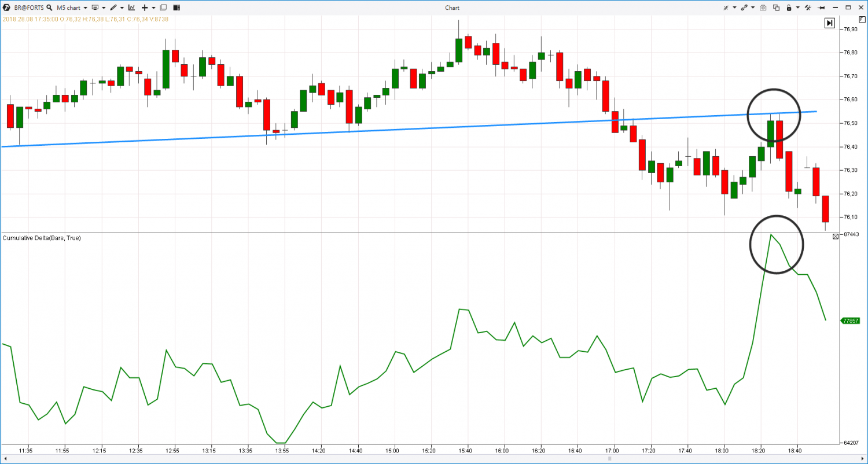
Task: Click the chain link windows icon
Action: pyautogui.click(x=744, y=8)
